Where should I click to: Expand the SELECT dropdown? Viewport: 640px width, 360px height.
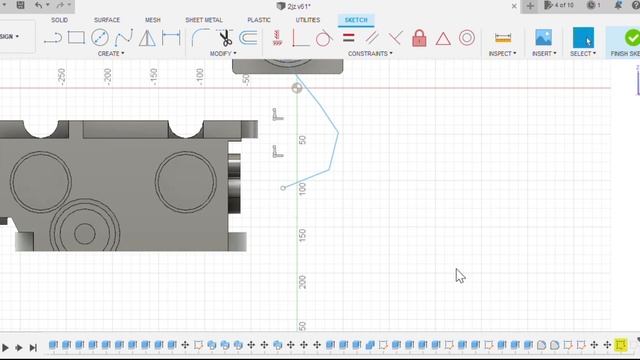click(583, 53)
